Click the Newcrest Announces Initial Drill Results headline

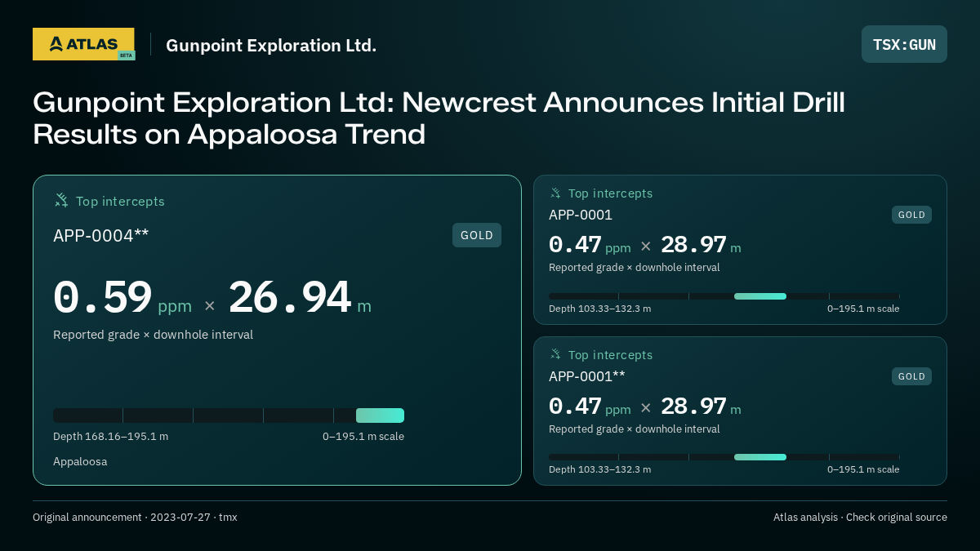(439, 118)
